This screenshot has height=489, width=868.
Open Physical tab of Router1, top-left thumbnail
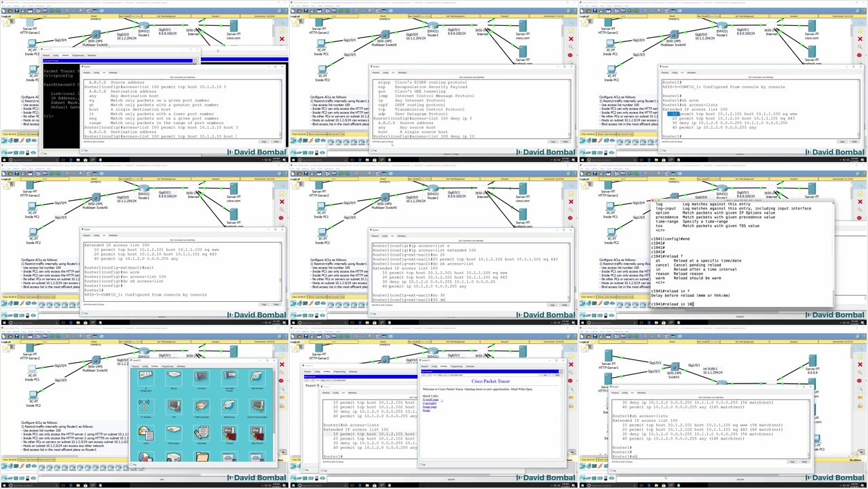(x=86, y=73)
